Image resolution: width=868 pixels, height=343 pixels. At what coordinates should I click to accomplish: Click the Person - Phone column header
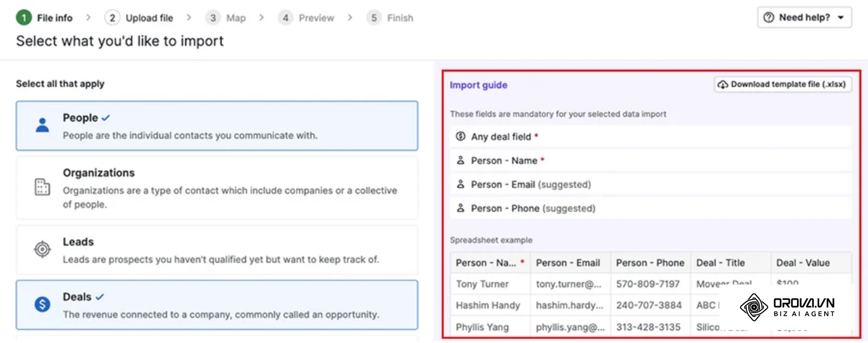(650, 263)
